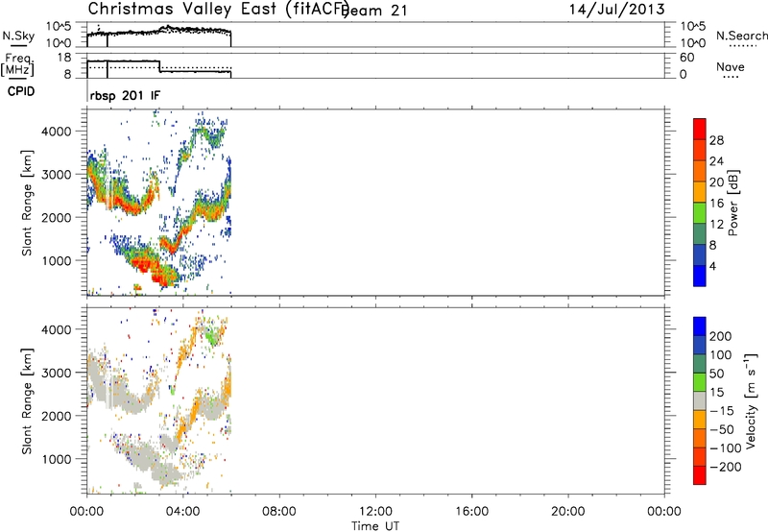Click the red top of power colorbar
The width and height of the screenshot is (768, 532).
700,129
